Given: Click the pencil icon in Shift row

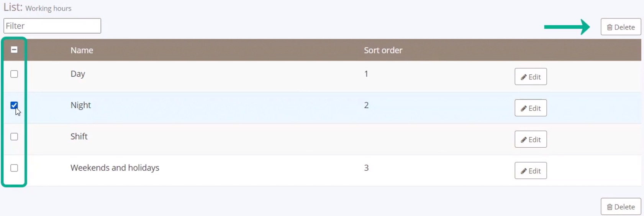Looking at the screenshot, I should pos(524,140).
